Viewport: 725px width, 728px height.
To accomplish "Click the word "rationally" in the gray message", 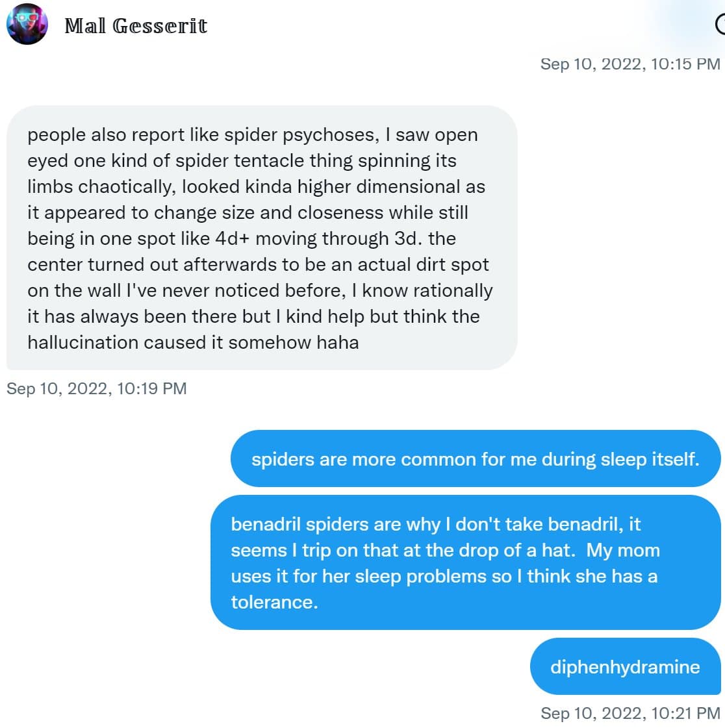I will tap(453, 290).
